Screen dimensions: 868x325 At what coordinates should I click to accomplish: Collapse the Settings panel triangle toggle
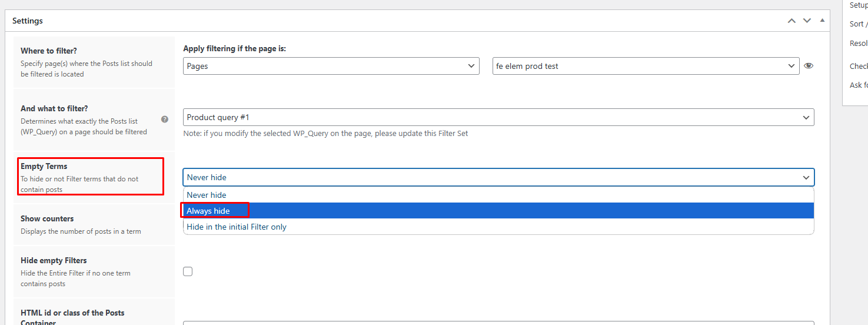822,20
